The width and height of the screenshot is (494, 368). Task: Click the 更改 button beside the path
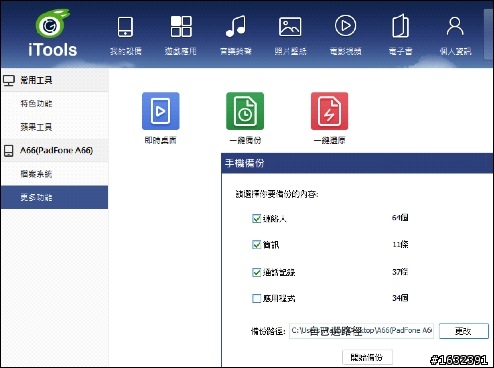463,331
